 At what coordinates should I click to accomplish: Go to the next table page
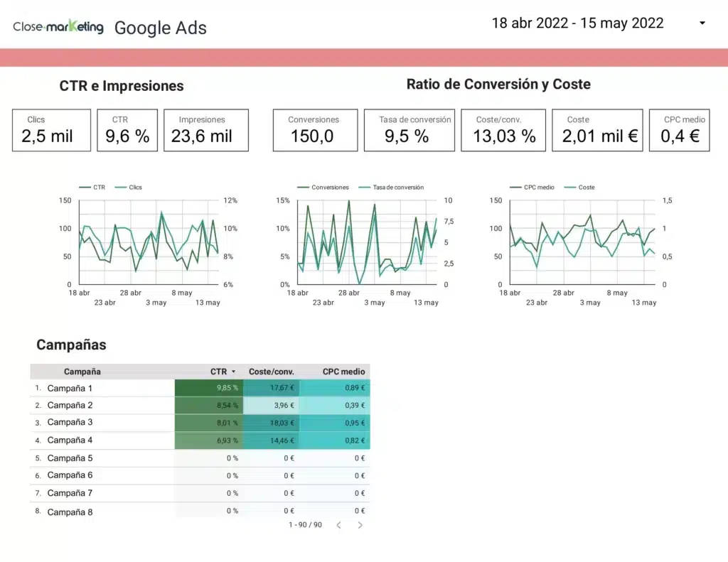point(360,525)
